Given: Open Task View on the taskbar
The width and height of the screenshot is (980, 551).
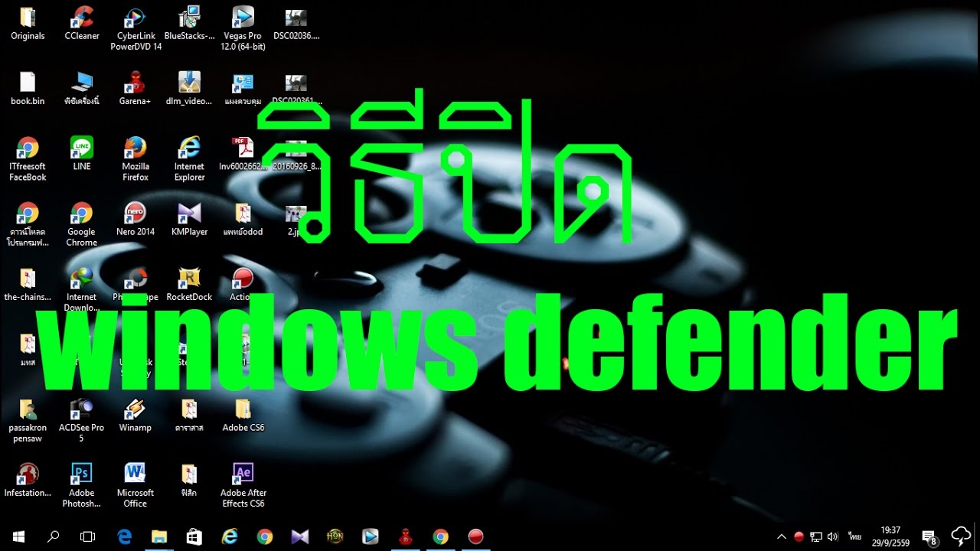Looking at the screenshot, I should coord(87,536).
